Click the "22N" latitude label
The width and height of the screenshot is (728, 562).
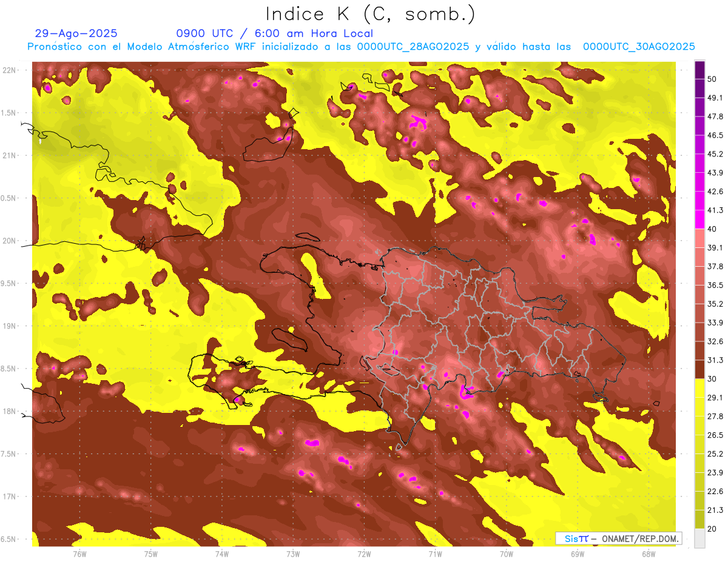[x=9, y=70]
